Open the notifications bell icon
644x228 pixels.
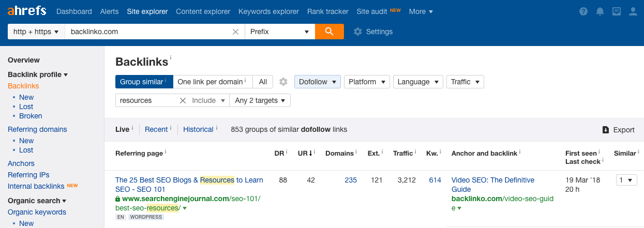tap(600, 11)
